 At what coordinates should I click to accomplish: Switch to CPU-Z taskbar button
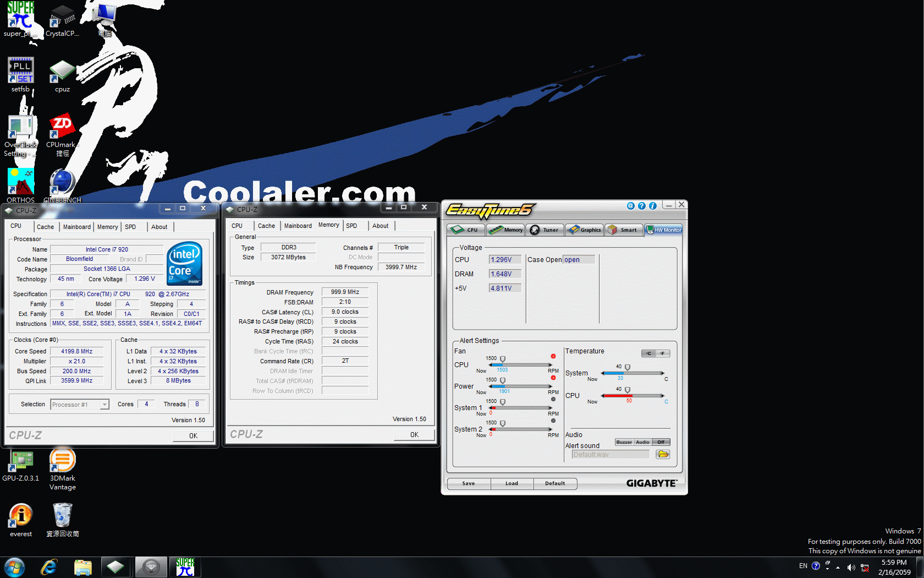click(x=116, y=567)
